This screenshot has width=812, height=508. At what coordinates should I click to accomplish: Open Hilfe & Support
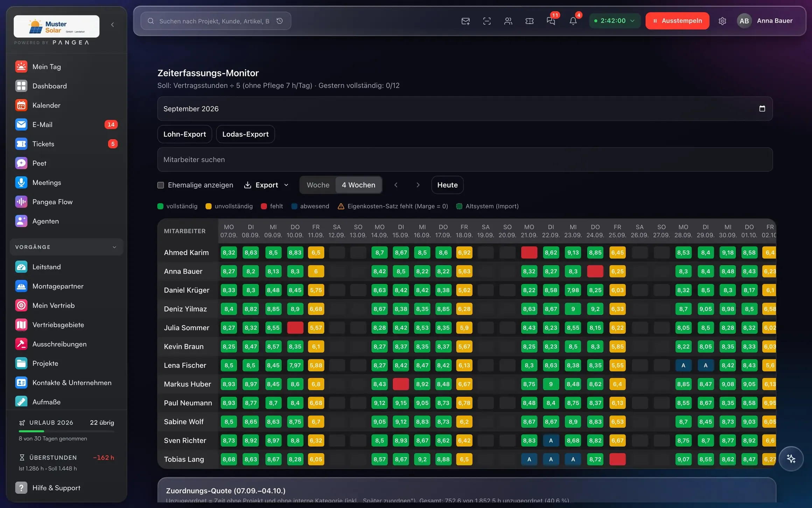click(x=66, y=488)
